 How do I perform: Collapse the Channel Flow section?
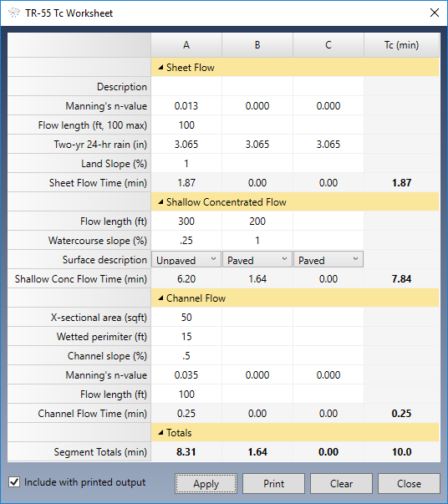tap(160, 298)
